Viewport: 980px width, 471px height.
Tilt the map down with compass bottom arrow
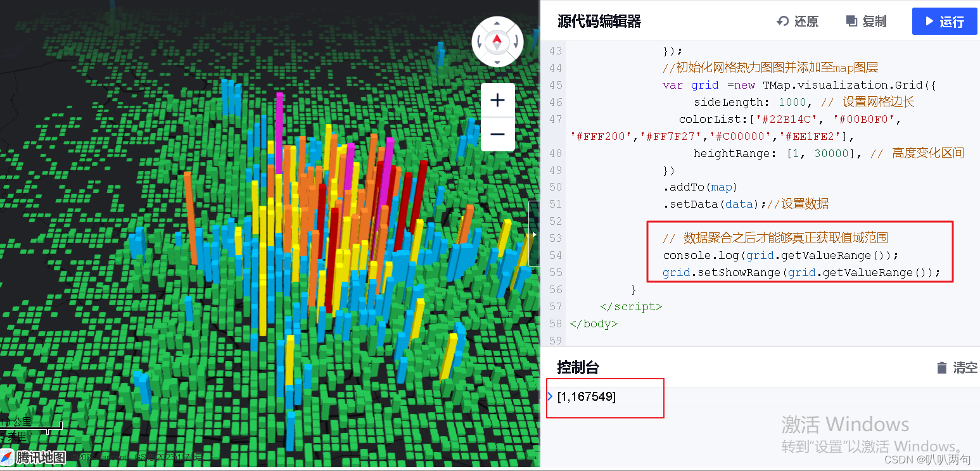coord(497,62)
